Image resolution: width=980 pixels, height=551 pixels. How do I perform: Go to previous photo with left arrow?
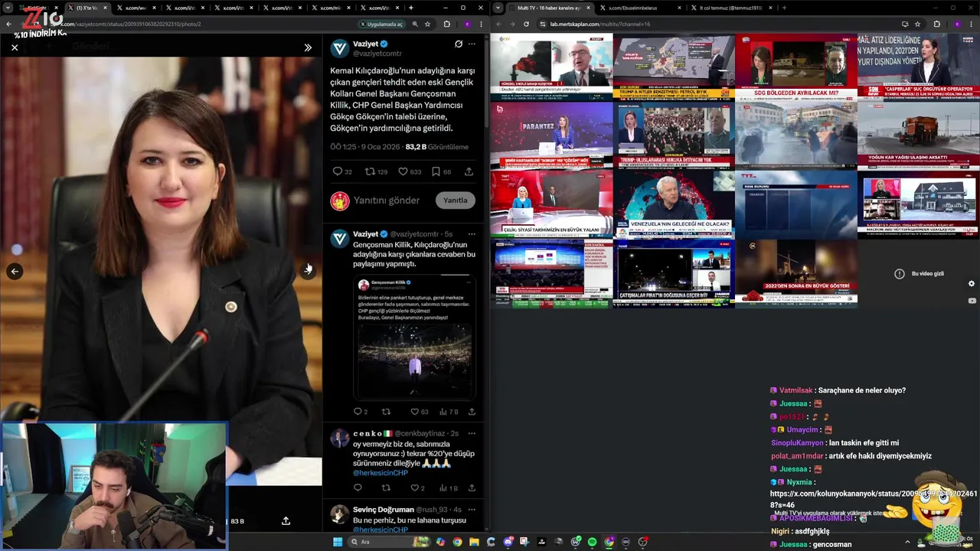click(x=15, y=271)
